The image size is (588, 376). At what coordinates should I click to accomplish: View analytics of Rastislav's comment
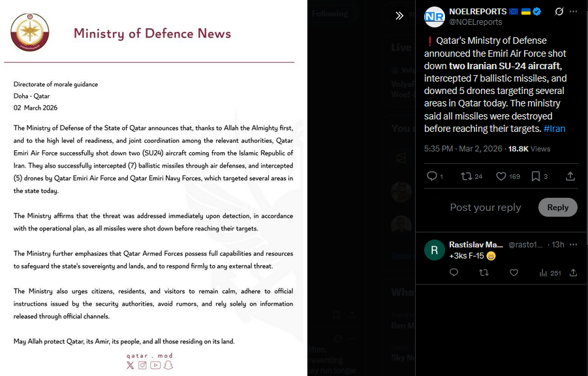pos(549,273)
